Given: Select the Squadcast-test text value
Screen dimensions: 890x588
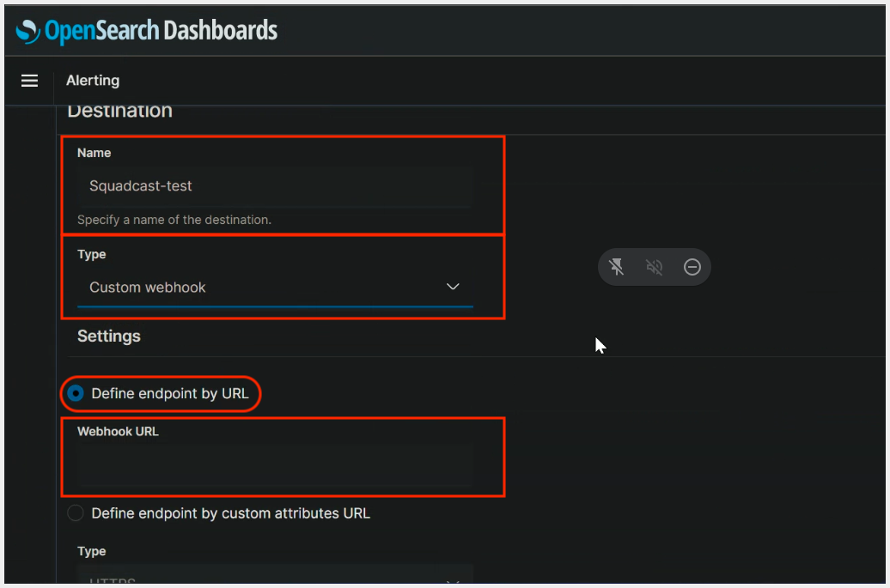Looking at the screenshot, I should click(140, 185).
